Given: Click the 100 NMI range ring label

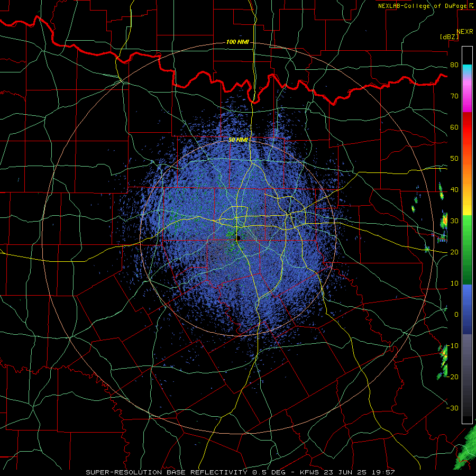Looking at the screenshot, I should tap(237, 42).
